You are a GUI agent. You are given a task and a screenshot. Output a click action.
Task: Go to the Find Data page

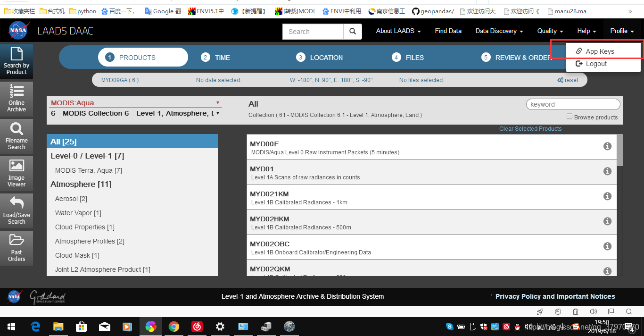coord(448,31)
